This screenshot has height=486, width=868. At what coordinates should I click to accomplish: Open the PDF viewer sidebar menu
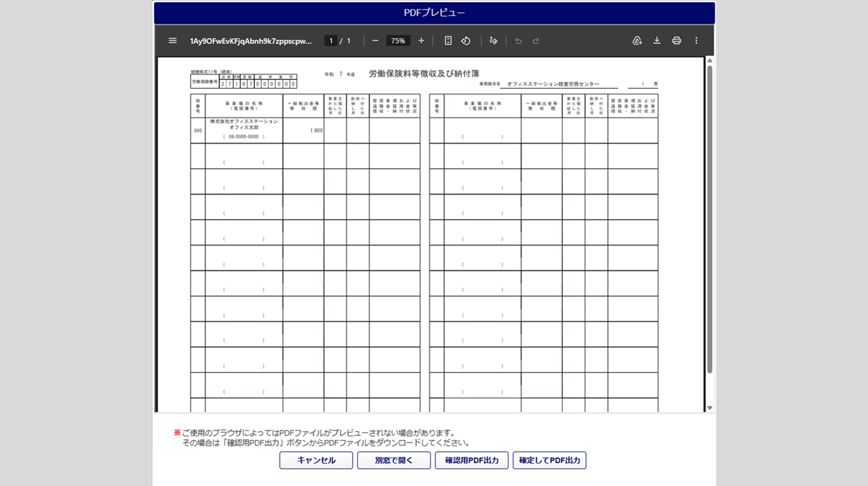173,41
